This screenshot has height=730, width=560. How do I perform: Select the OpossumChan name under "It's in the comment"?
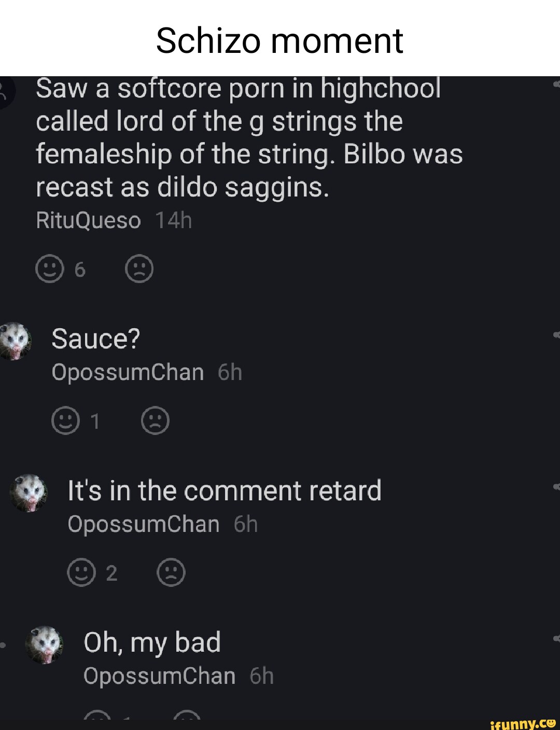[x=144, y=524]
